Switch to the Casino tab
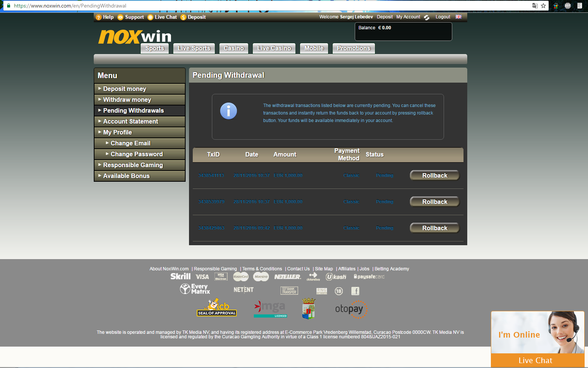The height and width of the screenshot is (368, 588). tap(234, 48)
